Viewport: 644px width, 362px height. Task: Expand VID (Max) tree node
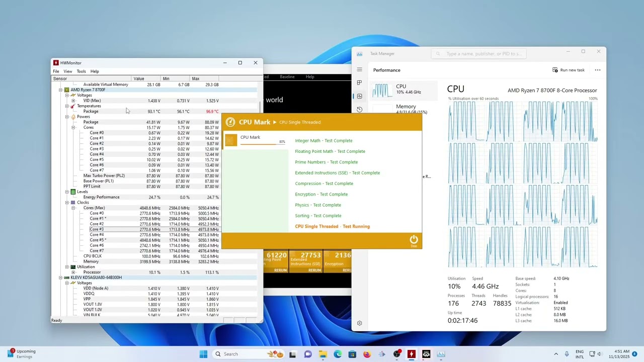[x=73, y=101]
